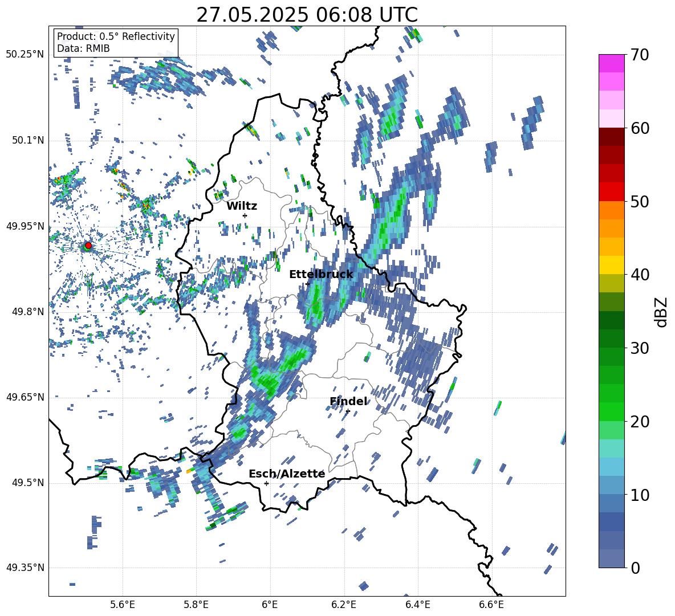The width and height of the screenshot is (675, 616).
Task: Click the dBZ colorbar axis label
Action: 662,312
